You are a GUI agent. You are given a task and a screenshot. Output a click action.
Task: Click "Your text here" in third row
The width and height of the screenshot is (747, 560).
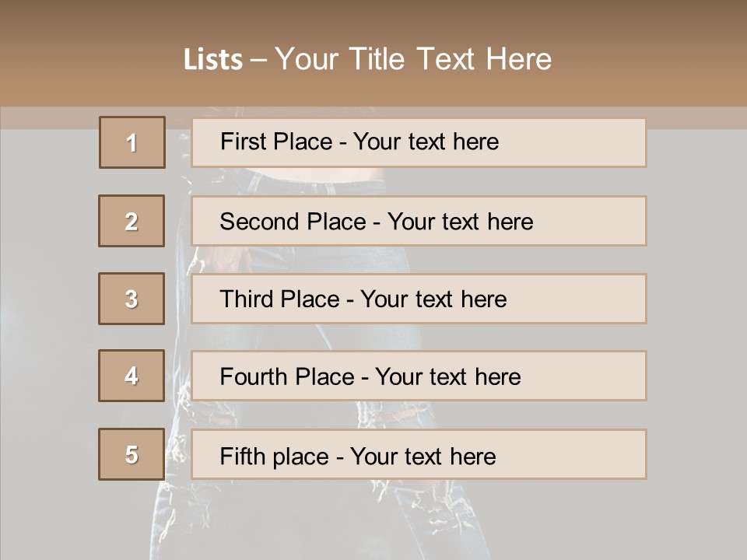(x=433, y=299)
